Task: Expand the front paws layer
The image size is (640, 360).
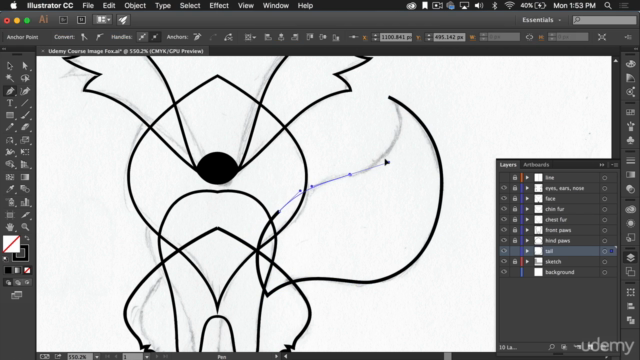Action: click(527, 230)
